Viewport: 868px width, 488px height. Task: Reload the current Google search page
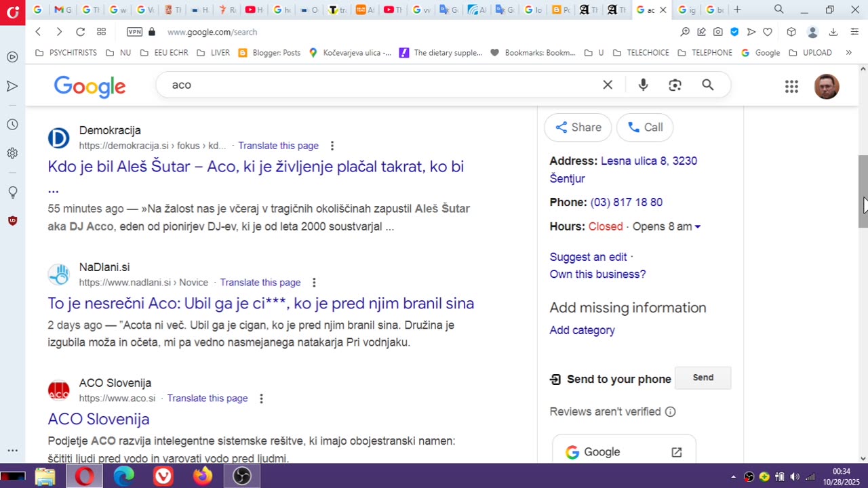pyautogui.click(x=80, y=32)
